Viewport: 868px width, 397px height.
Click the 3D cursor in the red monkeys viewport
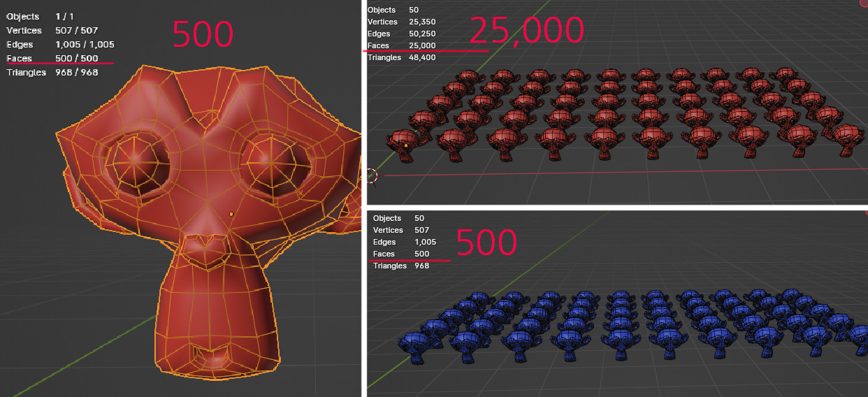(x=371, y=176)
